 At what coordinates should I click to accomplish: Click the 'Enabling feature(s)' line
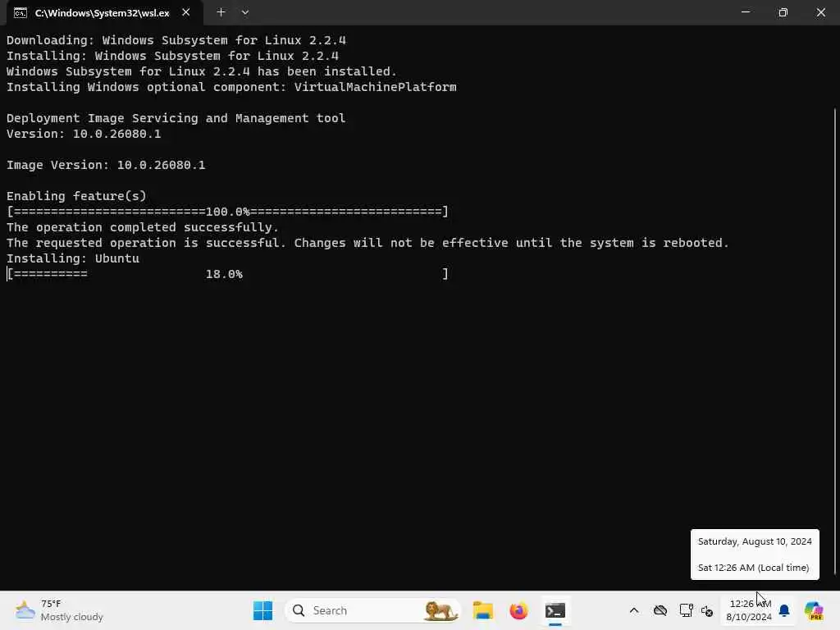coord(76,196)
